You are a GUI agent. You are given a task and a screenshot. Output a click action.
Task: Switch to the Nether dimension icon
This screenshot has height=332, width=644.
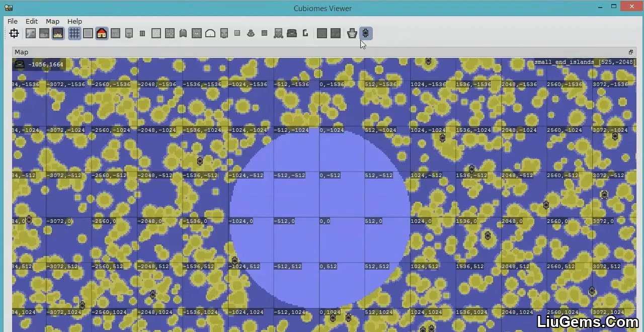(44, 34)
